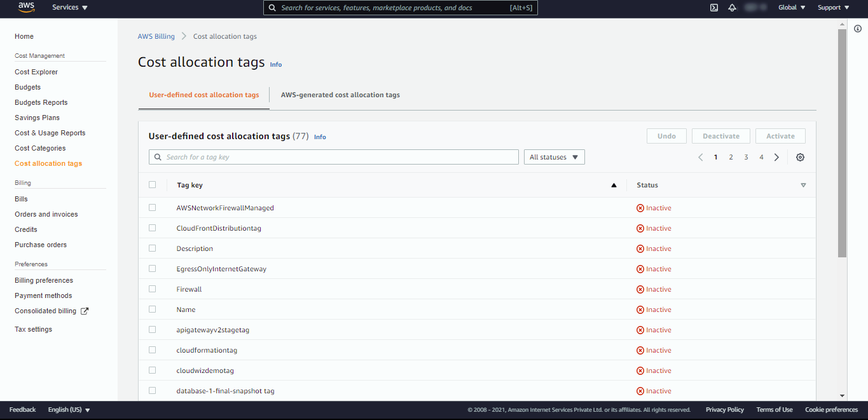Click the AWS Billing breadcrumb link
868x420 pixels.
pos(156,37)
